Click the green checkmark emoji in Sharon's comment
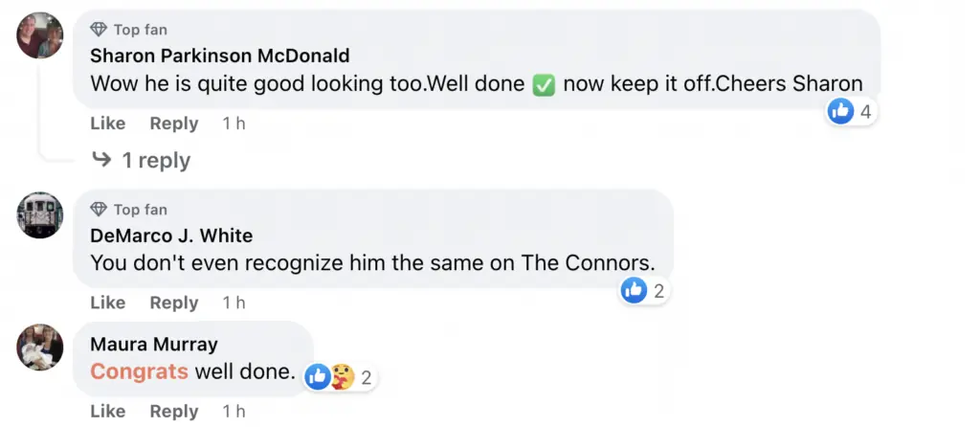This screenshot has height=427, width=980. 544,83
